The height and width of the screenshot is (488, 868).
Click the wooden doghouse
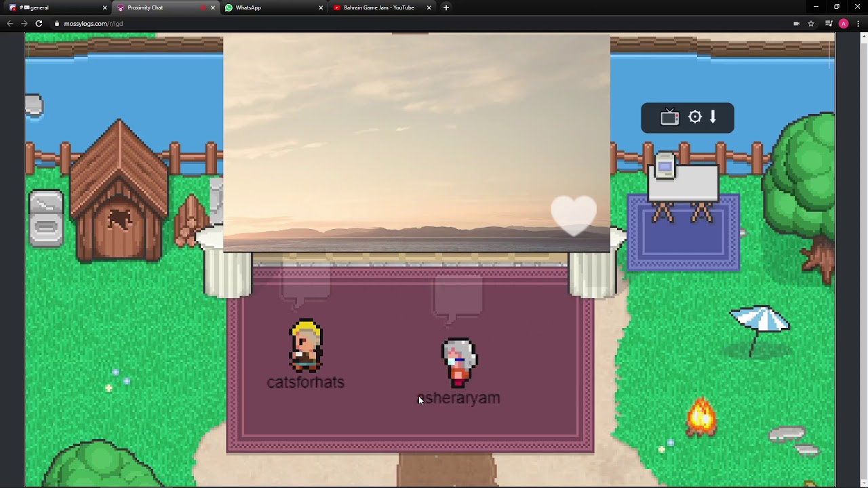point(119,191)
